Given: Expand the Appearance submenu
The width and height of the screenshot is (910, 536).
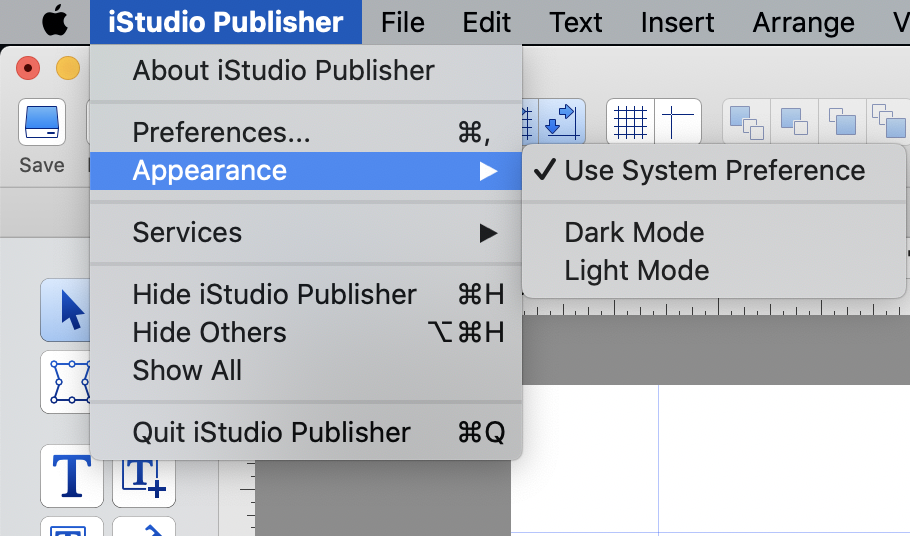Looking at the screenshot, I should [x=306, y=171].
